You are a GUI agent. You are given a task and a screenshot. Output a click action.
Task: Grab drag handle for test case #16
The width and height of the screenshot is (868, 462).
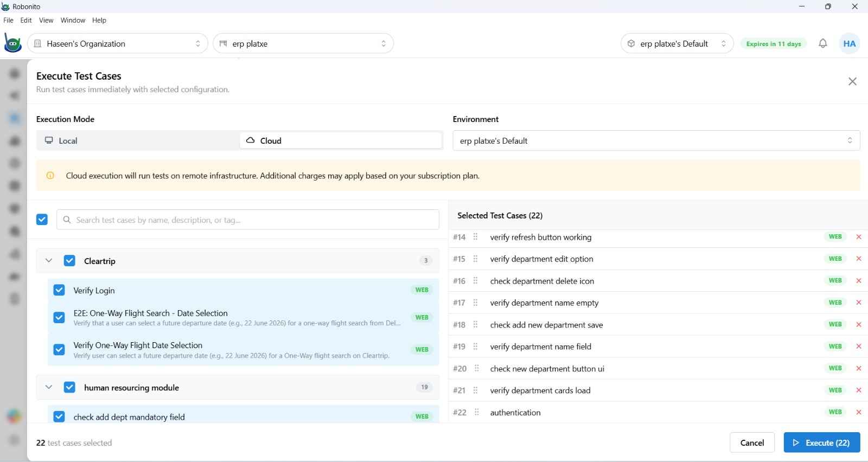tap(476, 281)
